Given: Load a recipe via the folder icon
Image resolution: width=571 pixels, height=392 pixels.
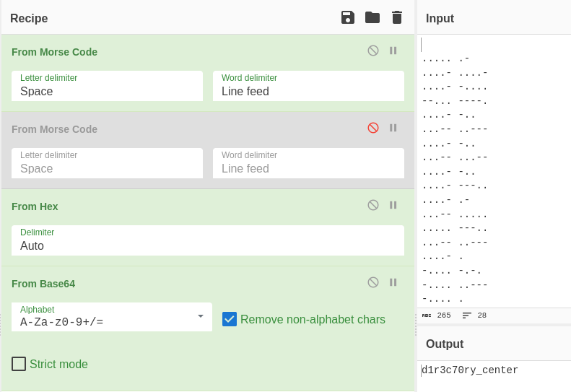Looking at the screenshot, I should click(372, 17).
